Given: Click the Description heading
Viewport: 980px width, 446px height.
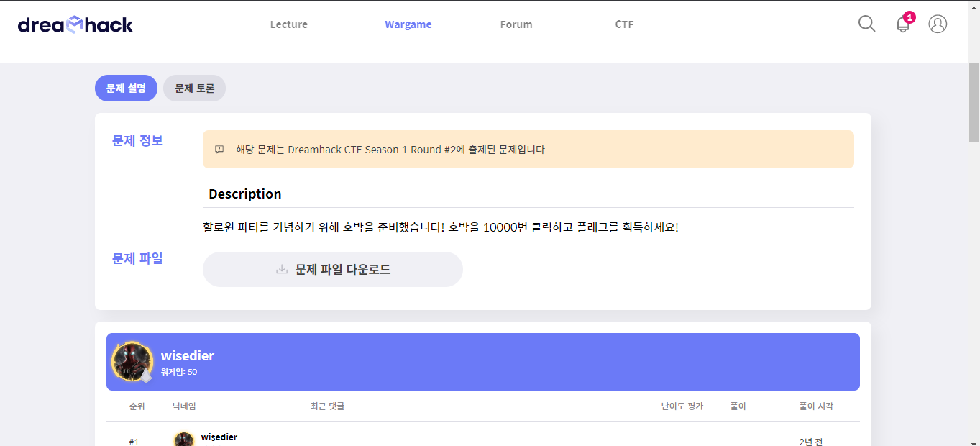Looking at the screenshot, I should click(245, 194).
